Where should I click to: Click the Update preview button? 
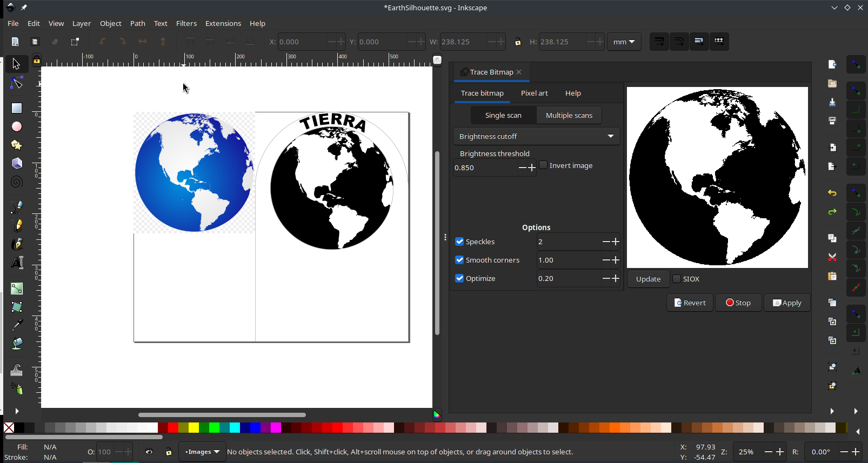pos(649,279)
